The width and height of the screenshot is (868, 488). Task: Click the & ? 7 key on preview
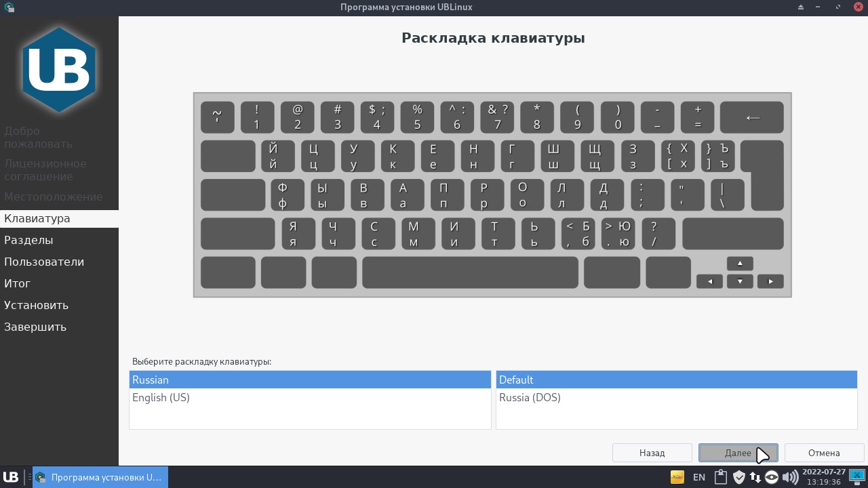tap(497, 117)
